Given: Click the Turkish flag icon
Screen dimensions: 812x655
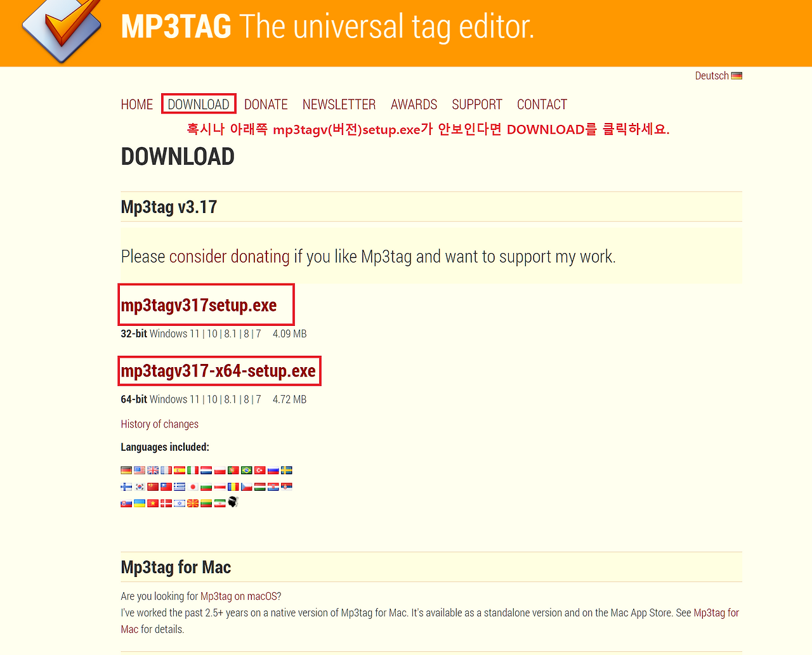Looking at the screenshot, I should (x=259, y=470).
